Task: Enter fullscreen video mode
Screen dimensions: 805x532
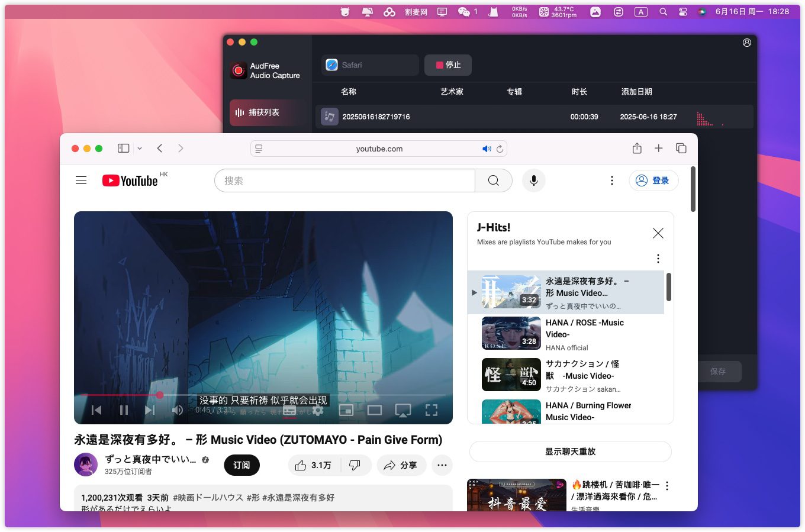Action: 432,410
